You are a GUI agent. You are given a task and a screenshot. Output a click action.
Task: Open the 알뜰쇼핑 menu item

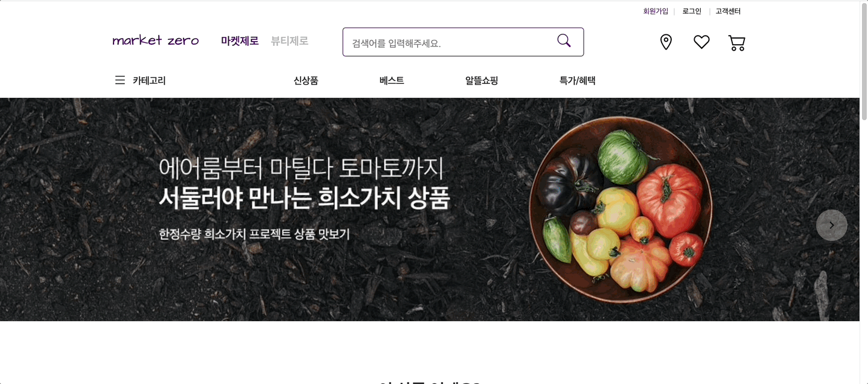pyautogui.click(x=482, y=80)
